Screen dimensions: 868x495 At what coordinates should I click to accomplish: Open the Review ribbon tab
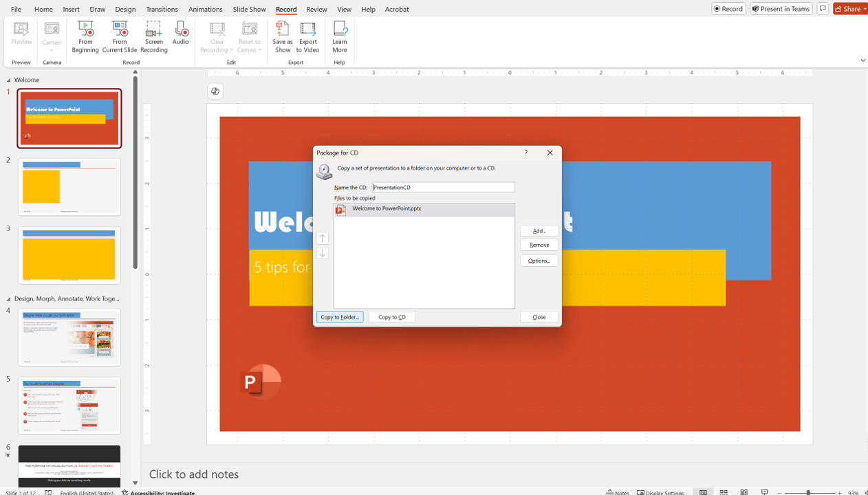tap(316, 9)
